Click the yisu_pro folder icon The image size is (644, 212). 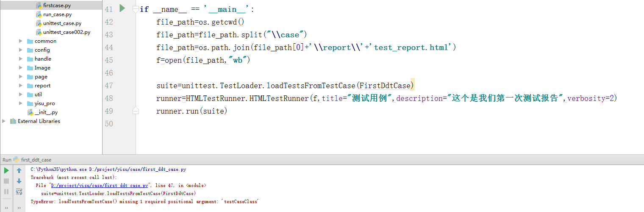tap(30, 103)
